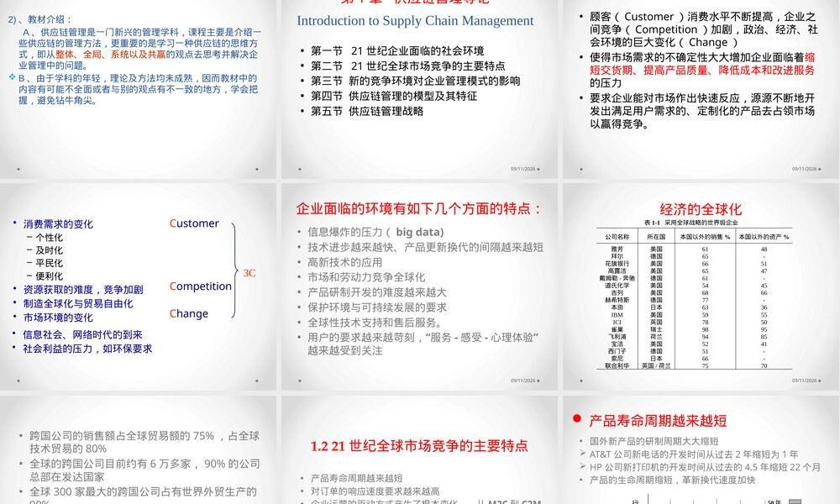Click bullet '第五节 供应链管理战略'

click(367, 111)
